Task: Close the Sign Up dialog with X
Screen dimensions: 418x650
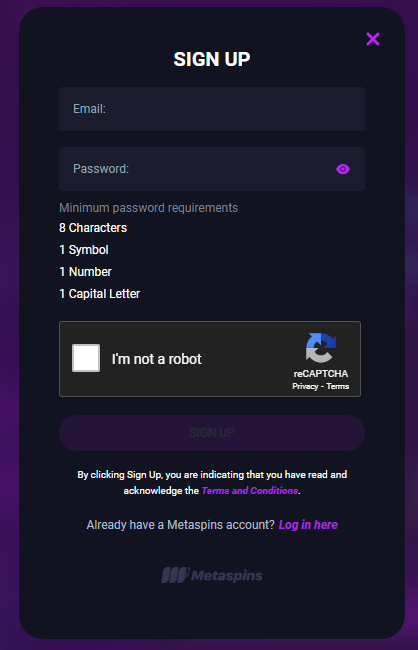Action: (373, 39)
